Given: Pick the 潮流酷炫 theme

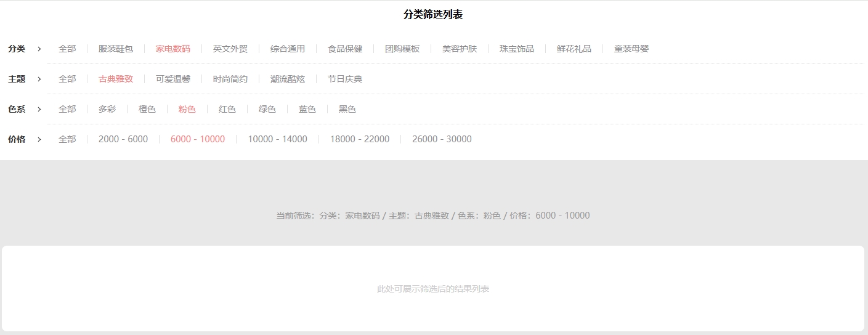Looking at the screenshot, I should pos(288,79).
